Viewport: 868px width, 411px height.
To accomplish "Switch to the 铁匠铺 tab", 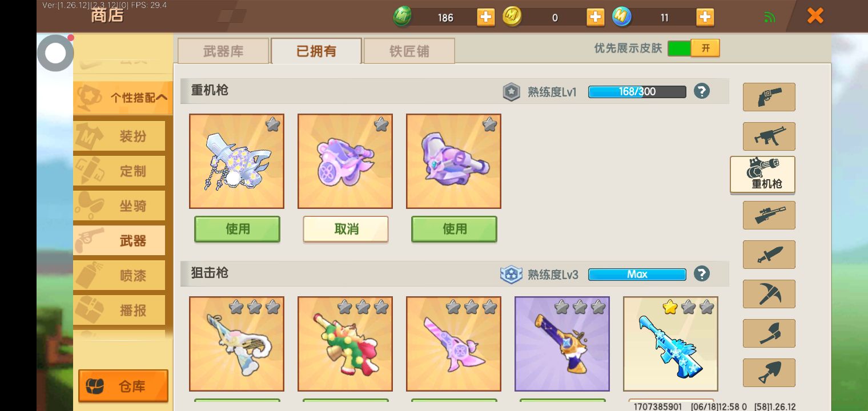I will (409, 51).
